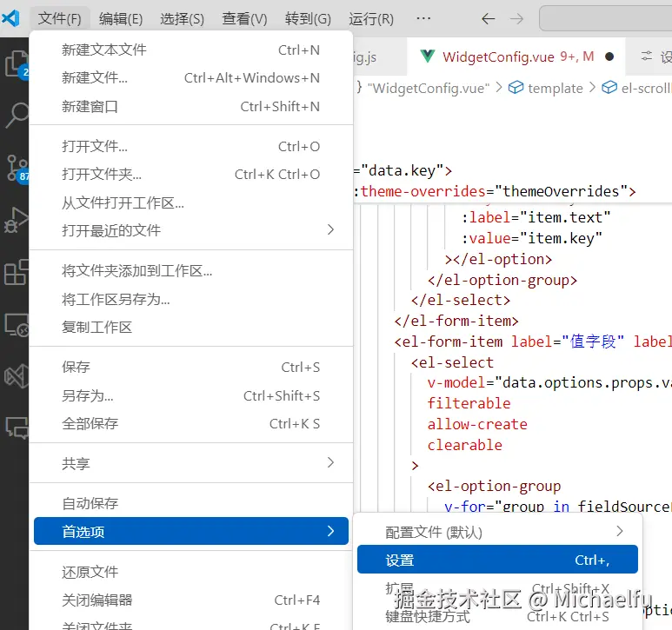Image resolution: width=672 pixels, height=630 pixels.
Task: Click the allow-create attribute in code
Action: 477,424
